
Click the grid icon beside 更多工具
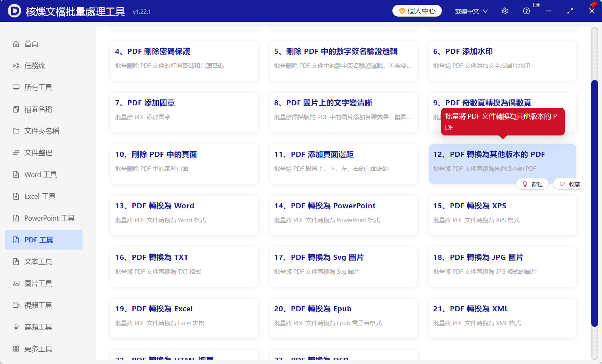16,349
